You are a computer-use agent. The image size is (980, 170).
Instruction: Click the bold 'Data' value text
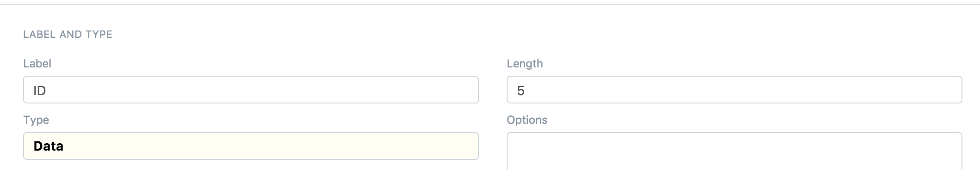point(48,146)
